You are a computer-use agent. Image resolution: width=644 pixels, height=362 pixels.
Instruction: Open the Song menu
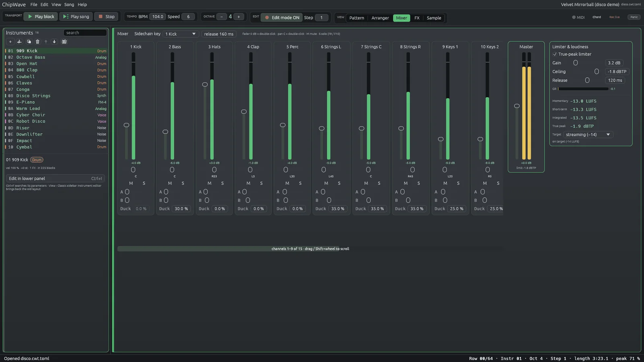(69, 4)
